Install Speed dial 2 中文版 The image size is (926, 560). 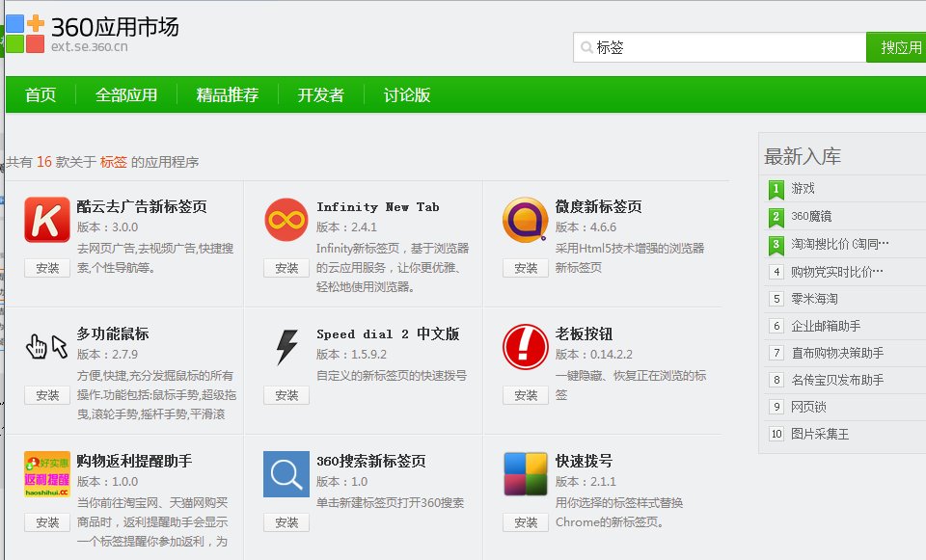[286, 394]
